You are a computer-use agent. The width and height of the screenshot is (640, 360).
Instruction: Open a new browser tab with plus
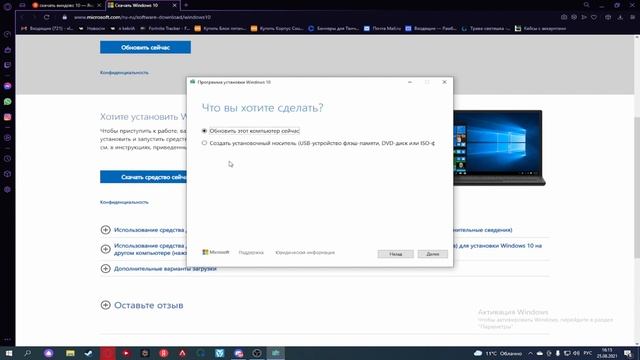point(186,5)
